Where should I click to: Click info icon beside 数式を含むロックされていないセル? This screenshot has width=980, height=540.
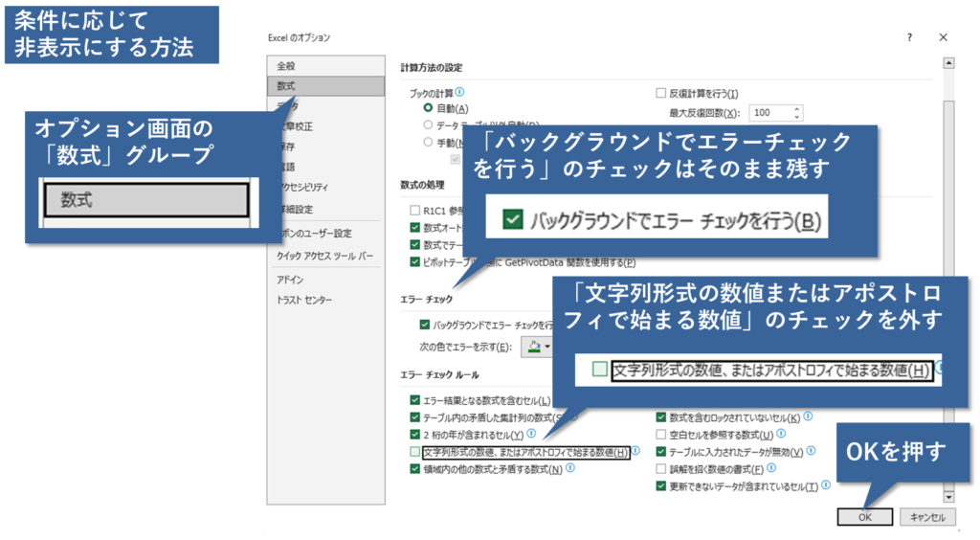click(x=809, y=416)
